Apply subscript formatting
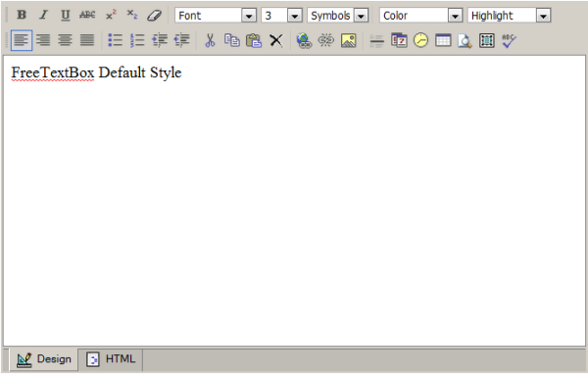Viewport: 588px width, 374px height. coord(132,15)
